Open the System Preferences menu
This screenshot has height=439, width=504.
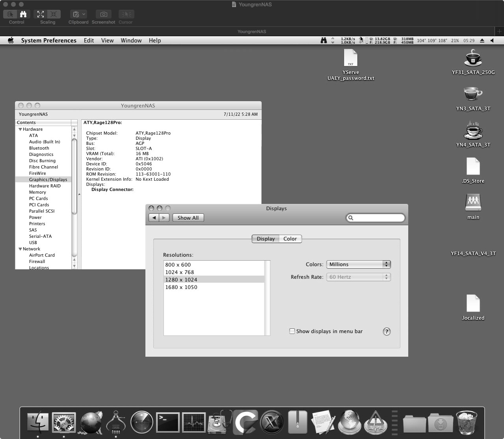49,40
